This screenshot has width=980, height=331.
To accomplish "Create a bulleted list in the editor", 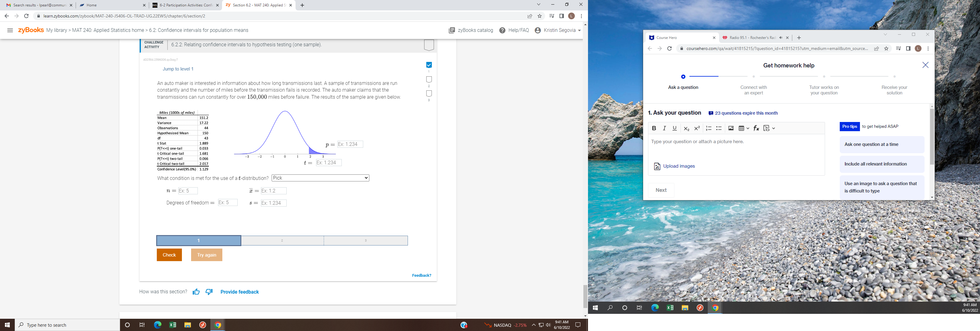I will tap(719, 128).
